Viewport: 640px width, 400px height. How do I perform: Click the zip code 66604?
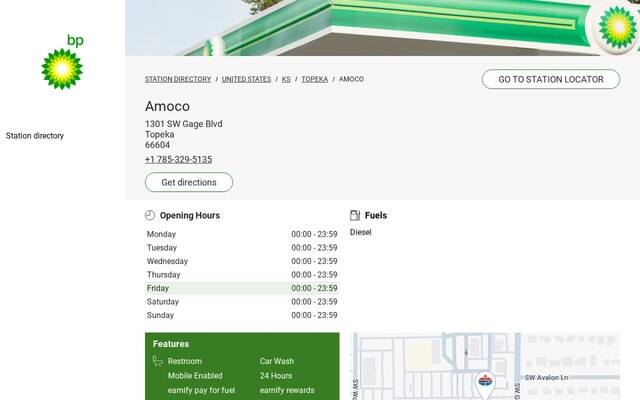click(158, 145)
